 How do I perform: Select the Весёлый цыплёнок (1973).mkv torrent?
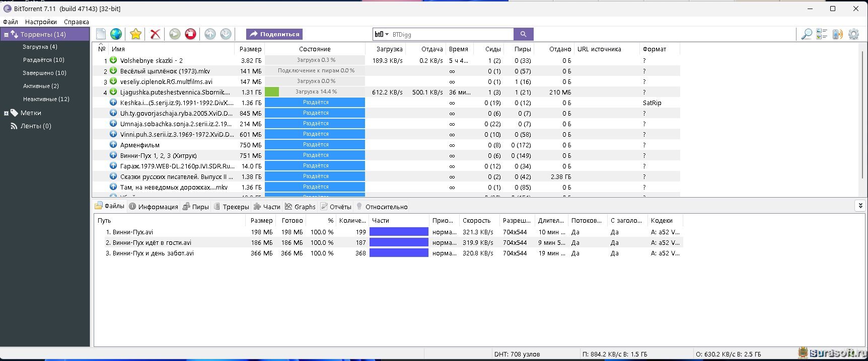[x=386, y=71]
